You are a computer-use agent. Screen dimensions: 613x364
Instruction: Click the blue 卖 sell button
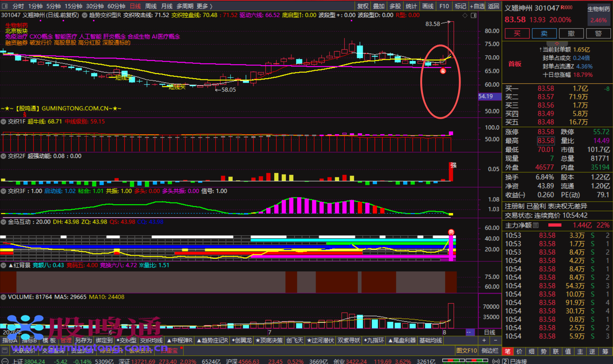544,34
